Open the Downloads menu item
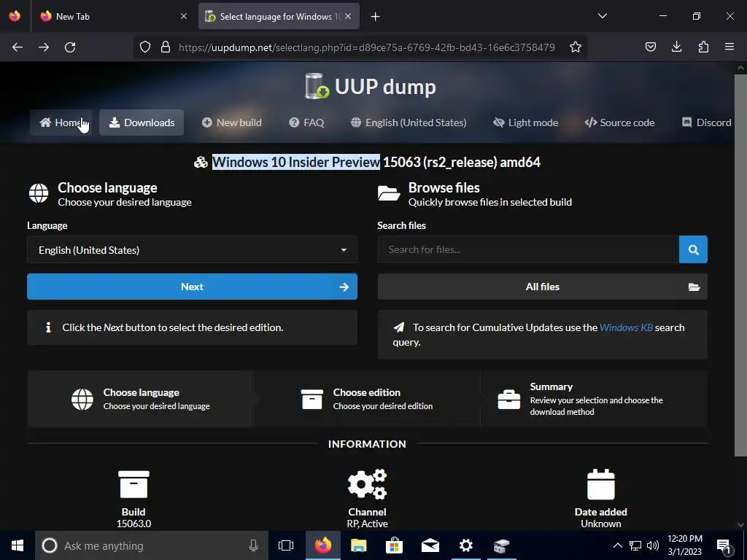The height and width of the screenshot is (560, 747). 142,122
